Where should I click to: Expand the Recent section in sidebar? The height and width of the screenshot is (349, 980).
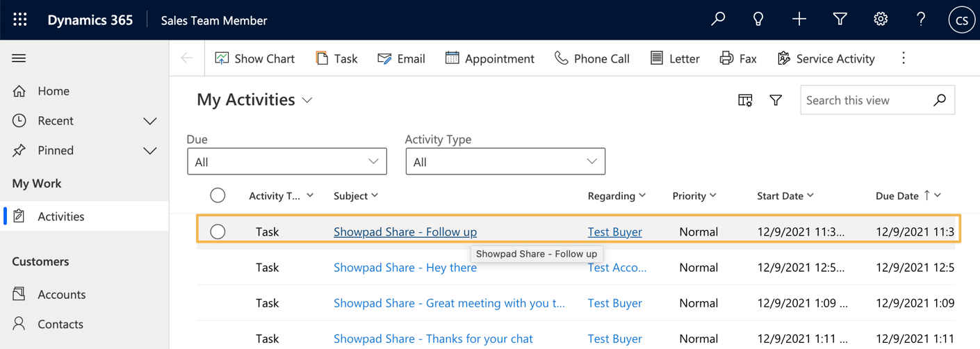pos(149,121)
